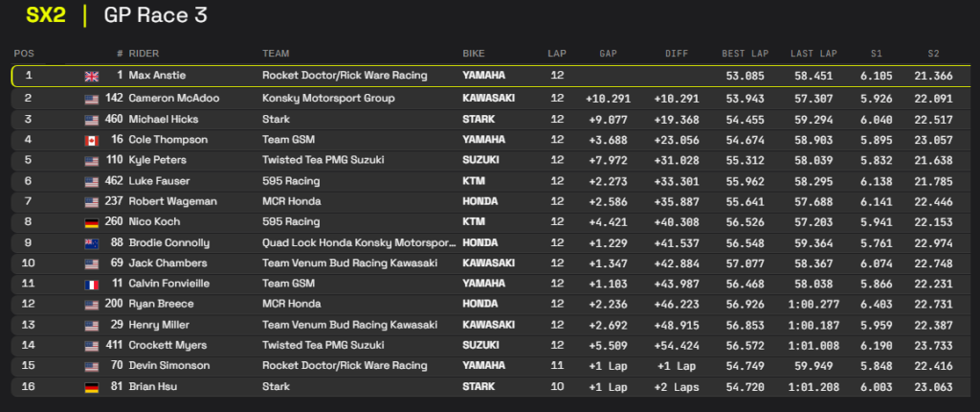This screenshot has height=412, width=980.
Task: Select rider name Luke Fauser
Action: click(x=159, y=182)
